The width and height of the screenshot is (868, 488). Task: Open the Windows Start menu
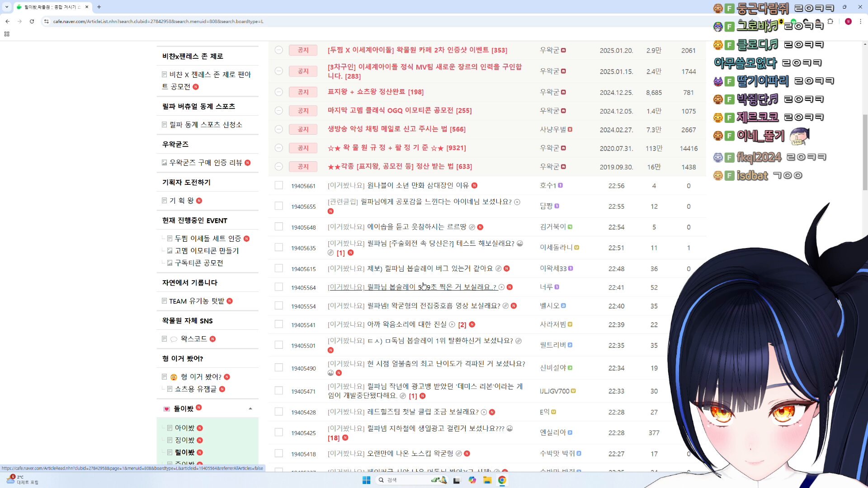366,480
